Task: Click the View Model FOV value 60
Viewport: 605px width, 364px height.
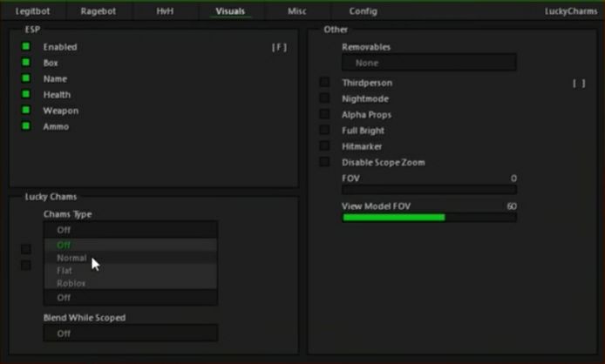Action: click(x=512, y=206)
